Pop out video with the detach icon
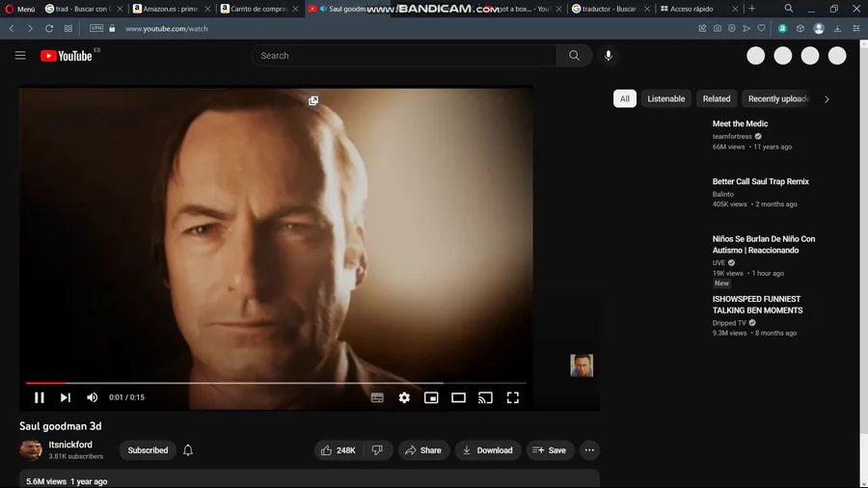This screenshot has width=868, height=488. (x=313, y=100)
